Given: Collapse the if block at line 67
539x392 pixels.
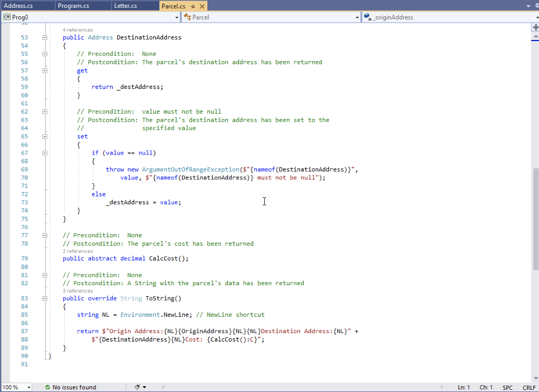Looking at the screenshot, I should click(x=45, y=153).
